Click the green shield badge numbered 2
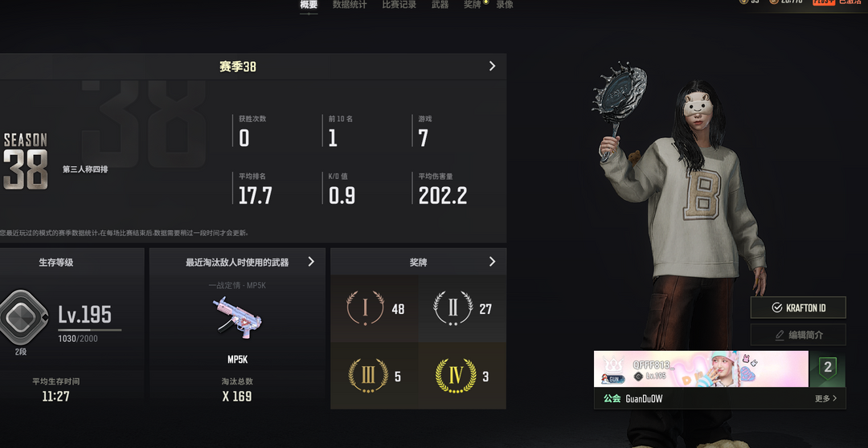 click(828, 368)
